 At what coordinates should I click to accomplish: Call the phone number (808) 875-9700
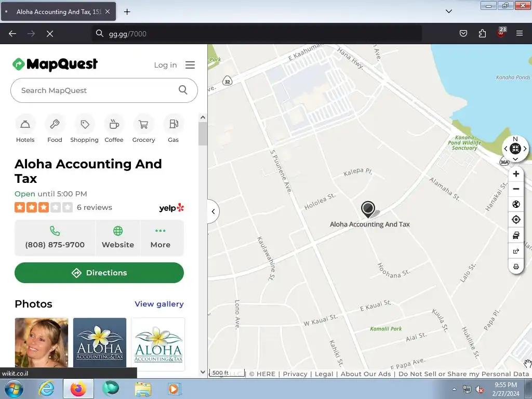click(55, 238)
